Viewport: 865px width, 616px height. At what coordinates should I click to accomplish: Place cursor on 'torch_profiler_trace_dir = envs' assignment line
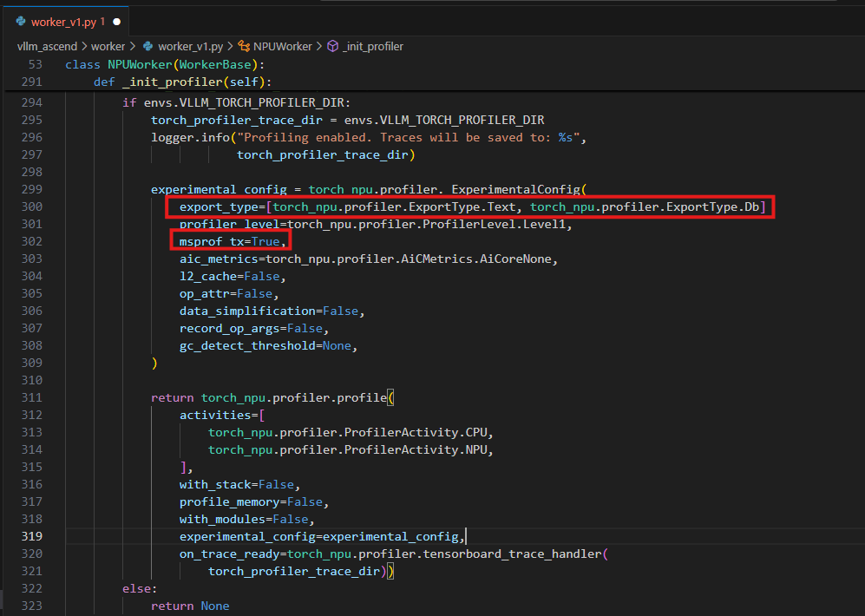(348, 121)
